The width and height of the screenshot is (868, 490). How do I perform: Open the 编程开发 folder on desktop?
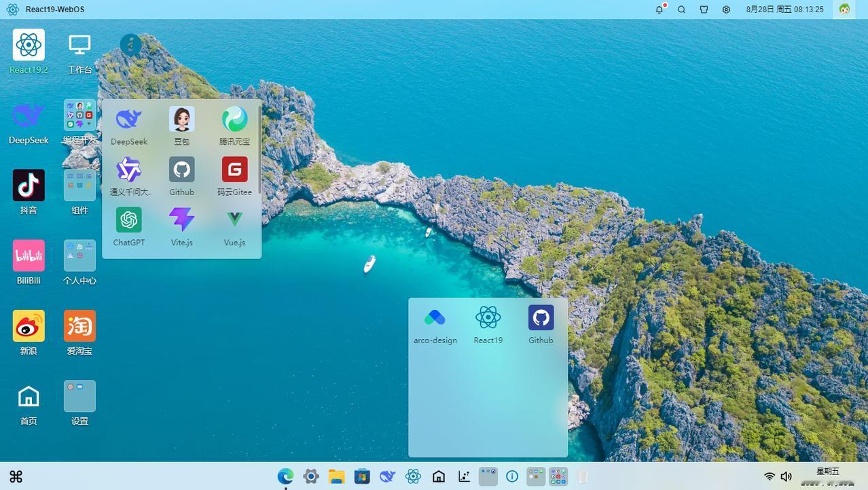pos(79,116)
